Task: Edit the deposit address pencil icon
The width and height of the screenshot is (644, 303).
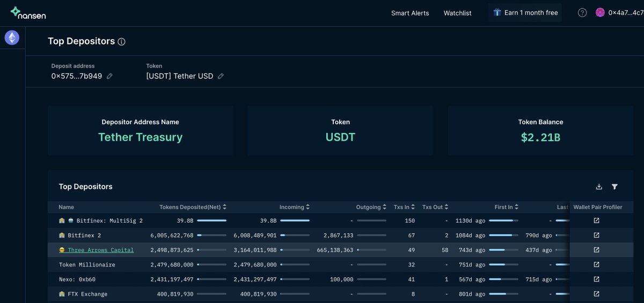Action: [x=109, y=76]
